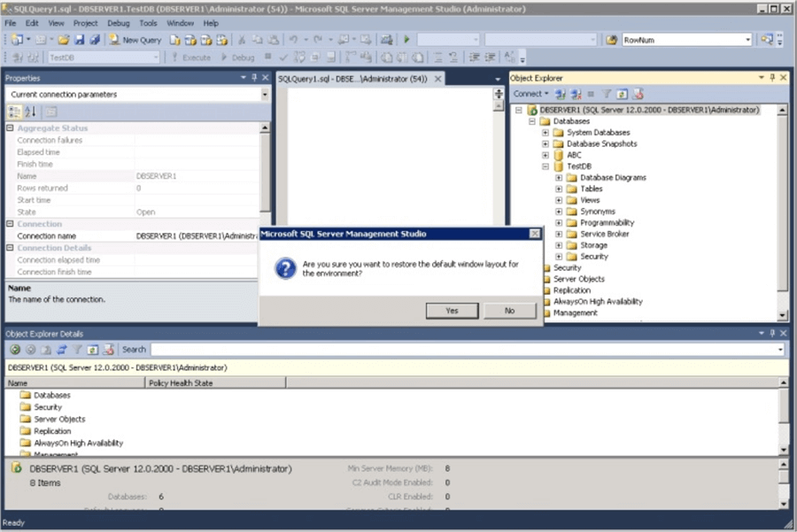The image size is (797, 532).
Task: Click the Refresh icon in Object Explorer toolbar
Action: pyautogui.click(x=622, y=94)
